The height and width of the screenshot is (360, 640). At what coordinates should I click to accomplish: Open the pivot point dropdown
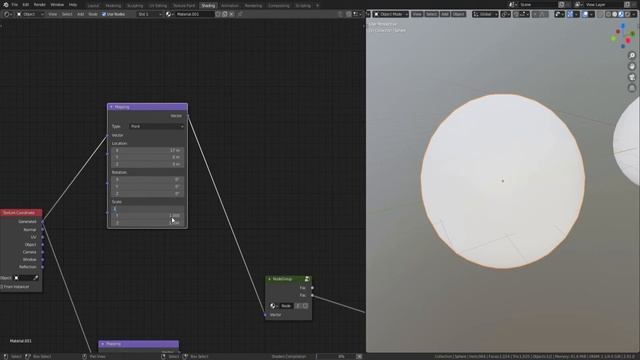point(506,14)
